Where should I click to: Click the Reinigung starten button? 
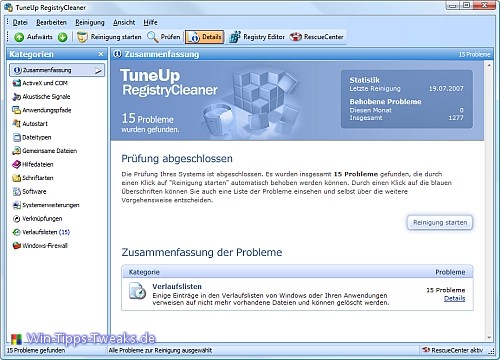(x=440, y=222)
